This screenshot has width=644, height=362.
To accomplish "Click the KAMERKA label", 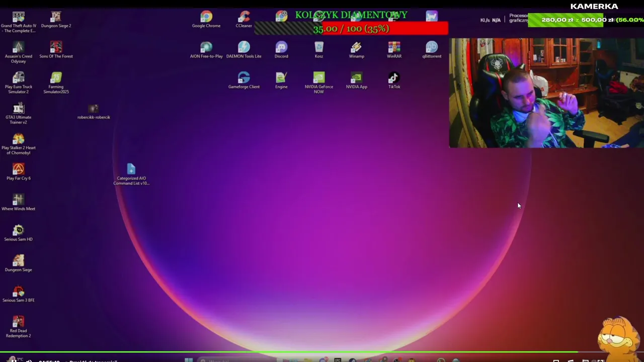I will tap(594, 6).
